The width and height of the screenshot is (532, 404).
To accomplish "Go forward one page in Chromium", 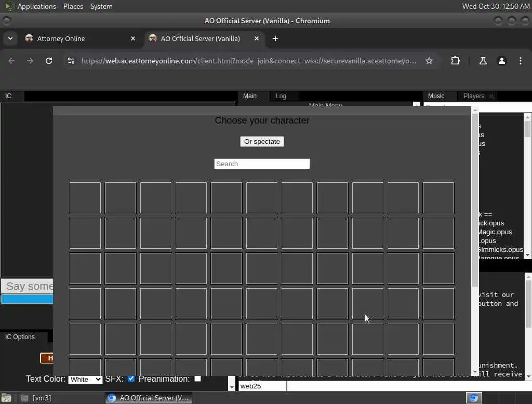I will pyautogui.click(x=30, y=61).
